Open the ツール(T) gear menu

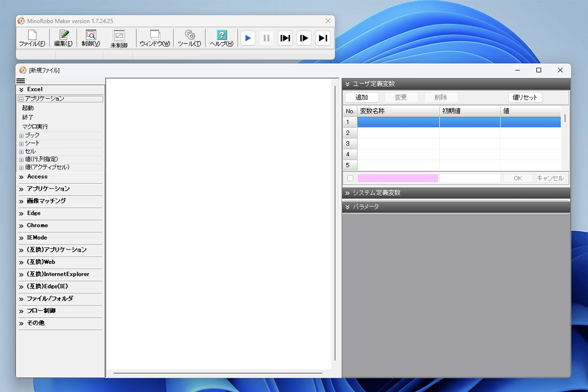(190, 38)
